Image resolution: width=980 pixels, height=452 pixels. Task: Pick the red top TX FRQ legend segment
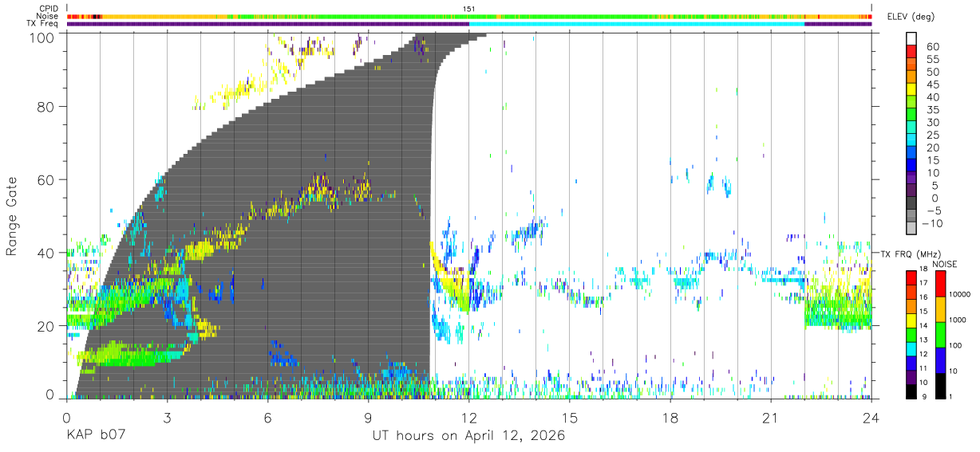click(x=911, y=278)
